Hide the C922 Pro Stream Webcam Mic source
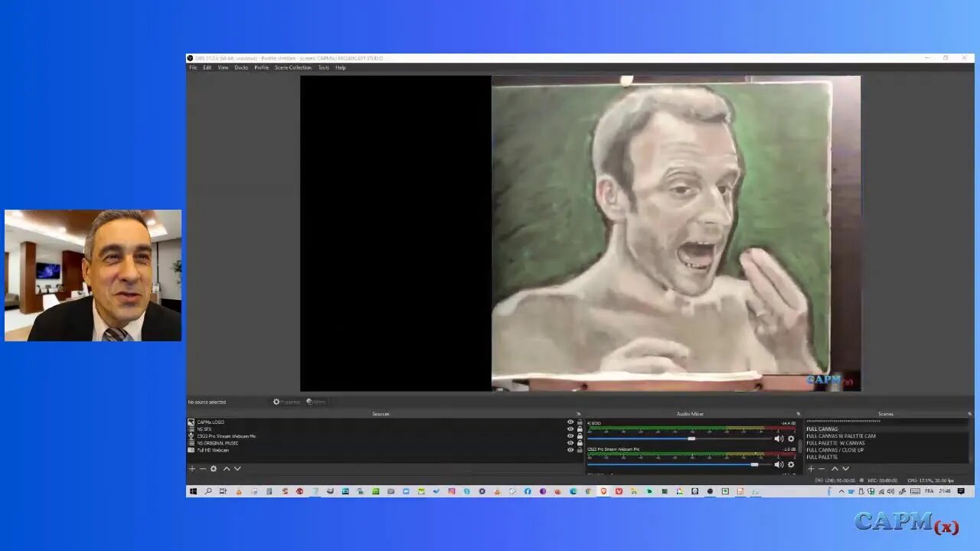The image size is (980, 551). click(570, 436)
